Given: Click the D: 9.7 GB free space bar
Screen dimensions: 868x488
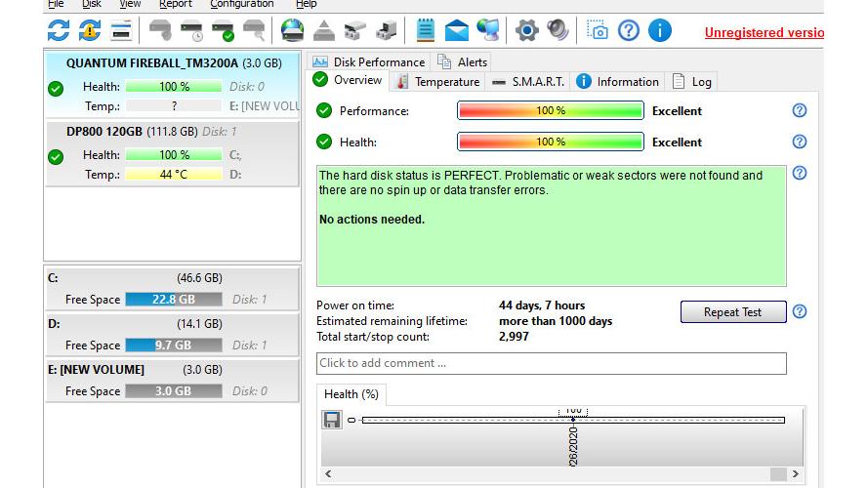Looking at the screenshot, I should 174,346.
